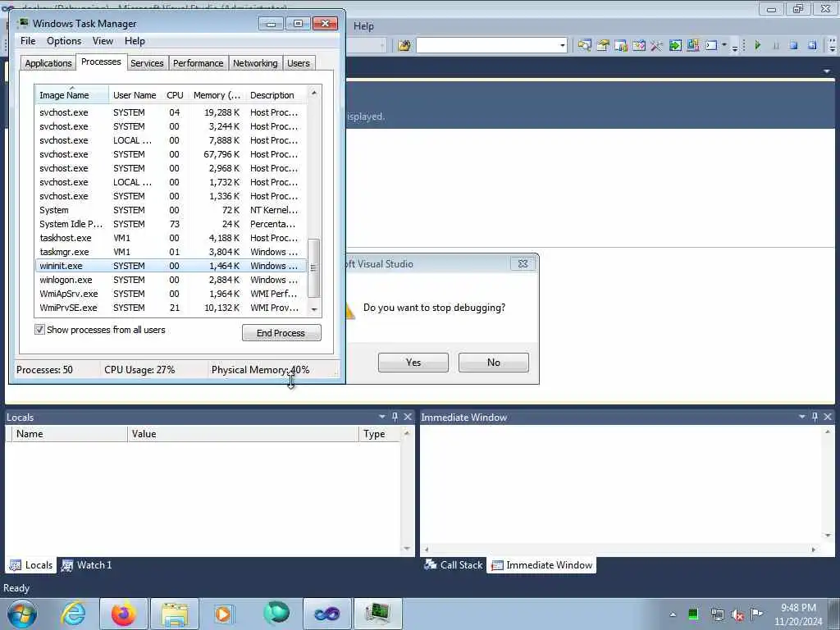Screen dimensions: 840x630
Task: Click No in stop debugging dialog
Action: 493,362
